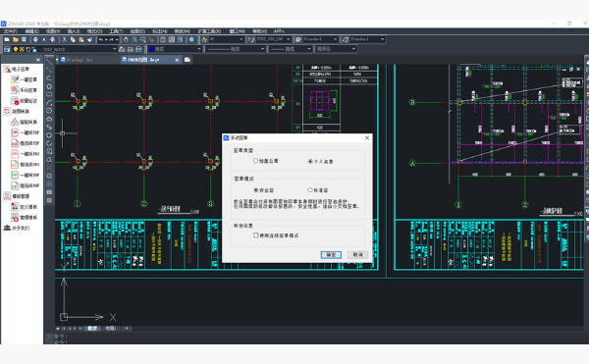This screenshot has height=364, width=589.
Task: Open the dimension style dropdown
Action: (x=289, y=39)
